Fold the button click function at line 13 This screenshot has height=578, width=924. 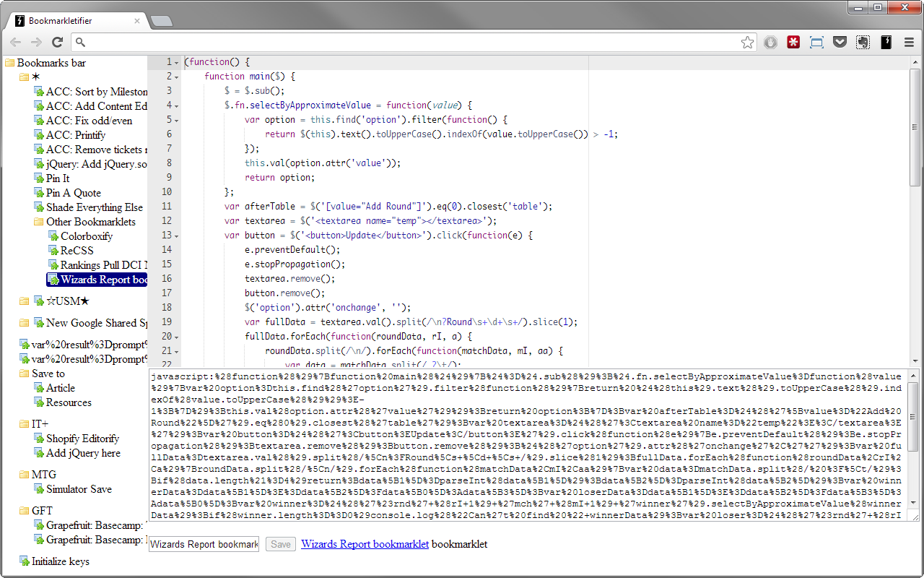pyautogui.click(x=178, y=235)
